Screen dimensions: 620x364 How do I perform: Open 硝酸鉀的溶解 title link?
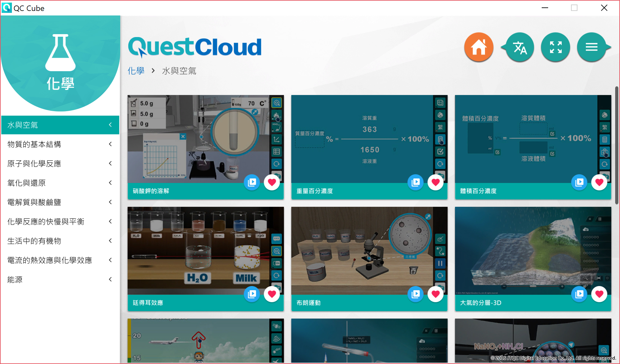point(151,191)
